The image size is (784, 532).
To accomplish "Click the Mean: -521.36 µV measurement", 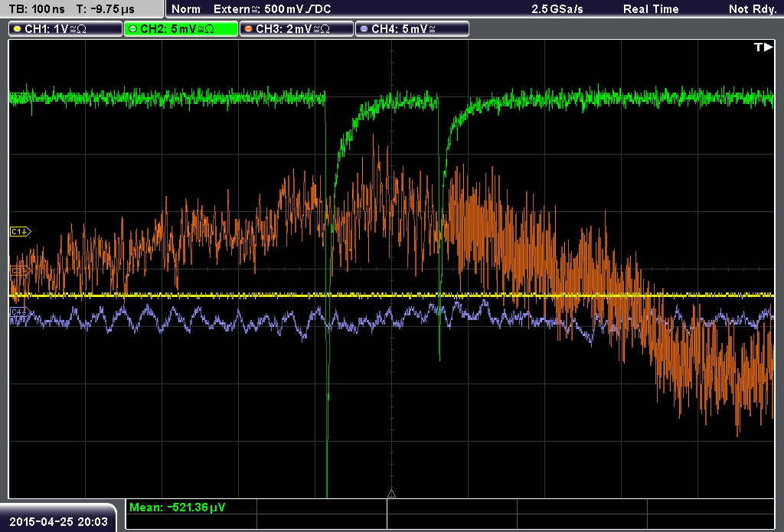I will point(178,508).
